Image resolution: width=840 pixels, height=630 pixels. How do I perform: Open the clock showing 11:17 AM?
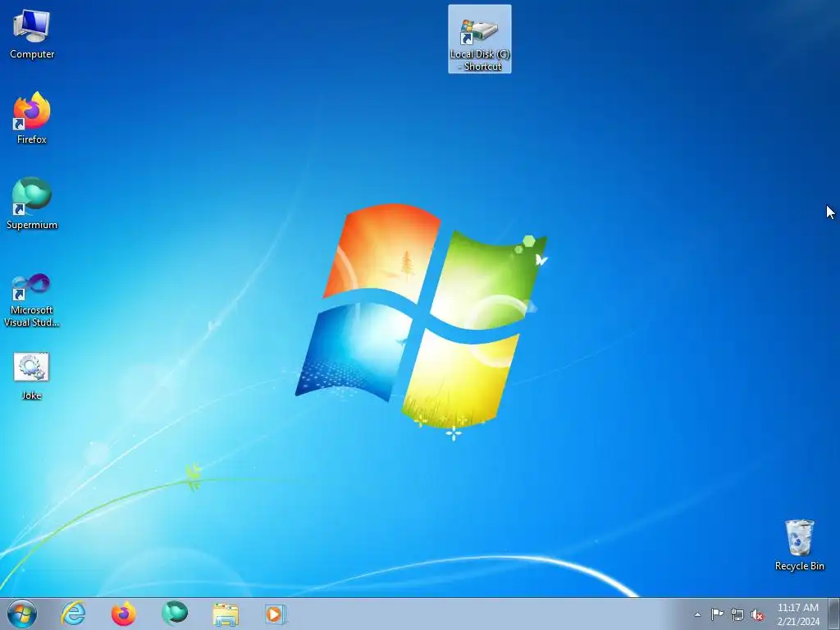coord(798,614)
